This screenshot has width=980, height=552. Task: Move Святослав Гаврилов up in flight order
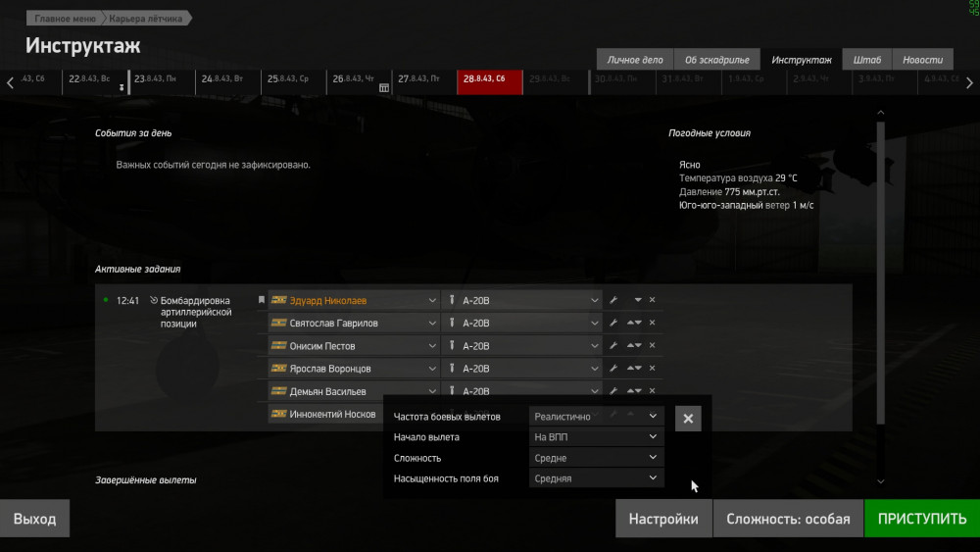(x=630, y=323)
